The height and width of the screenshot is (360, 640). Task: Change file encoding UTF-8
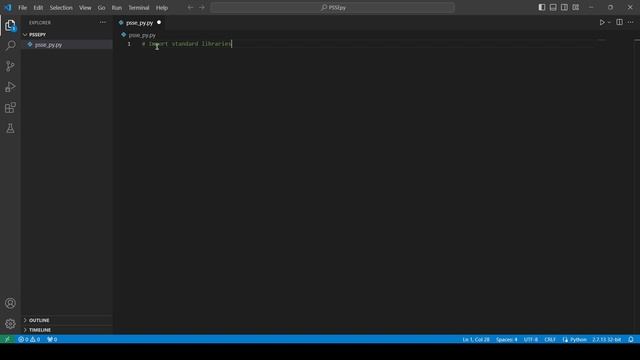coord(531,339)
